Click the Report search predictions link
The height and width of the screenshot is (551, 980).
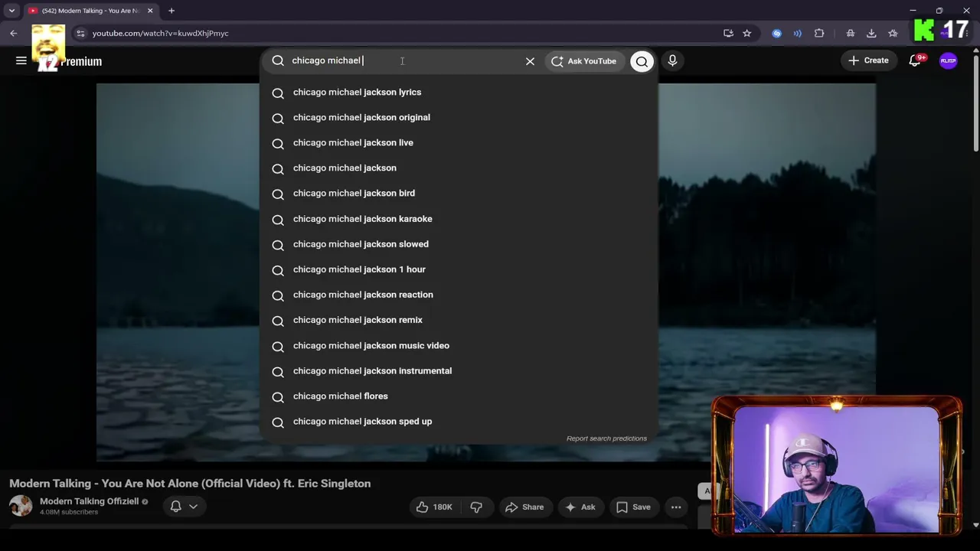click(x=606, y=439)
